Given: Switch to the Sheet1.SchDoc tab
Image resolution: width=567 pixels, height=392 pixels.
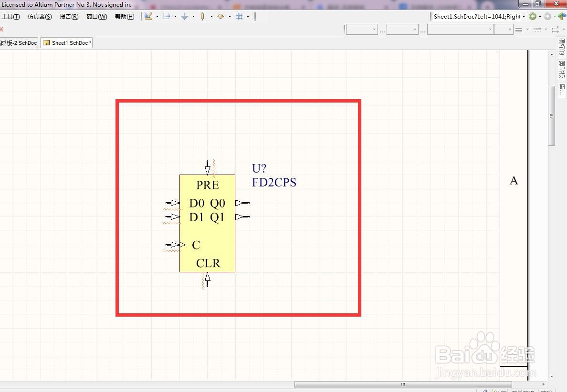Looking at the screenshot, I should point(66,42).
